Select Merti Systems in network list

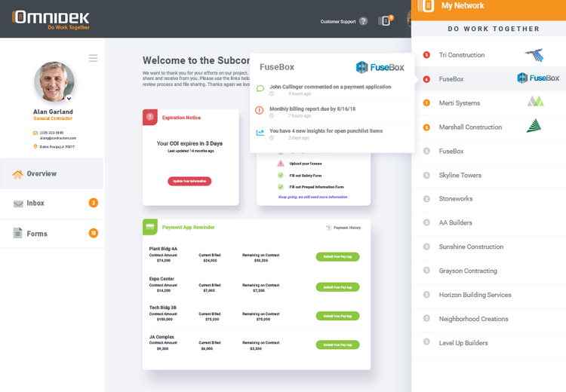(489, 103)
